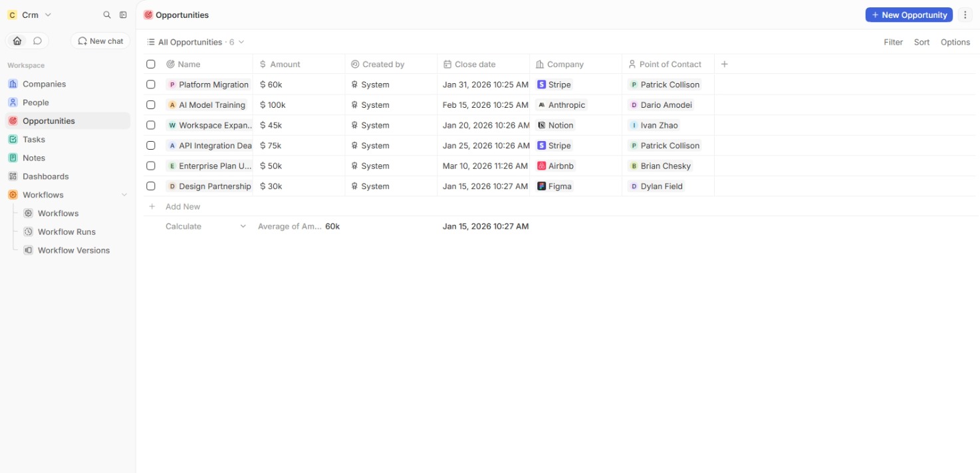The image size is (980, 473).
Task: Check the Design Partnership row checkbox
Action: click(x=151, y=186)
